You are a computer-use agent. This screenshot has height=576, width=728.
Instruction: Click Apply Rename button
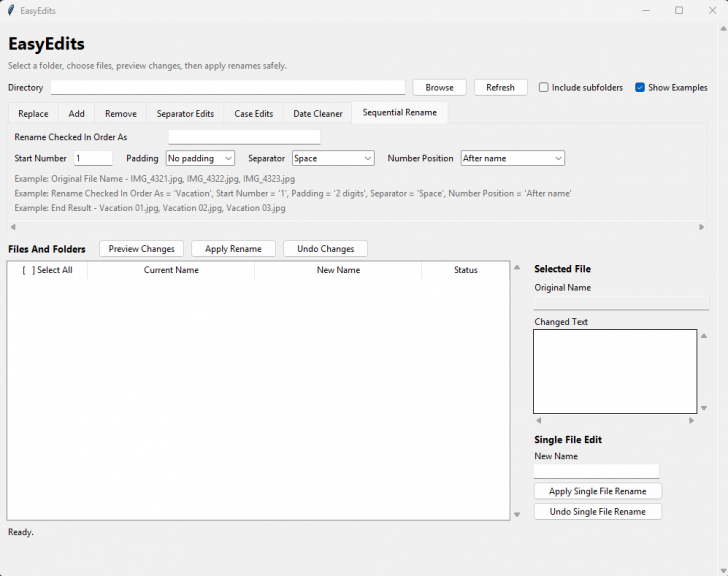(x=233, y=249)
